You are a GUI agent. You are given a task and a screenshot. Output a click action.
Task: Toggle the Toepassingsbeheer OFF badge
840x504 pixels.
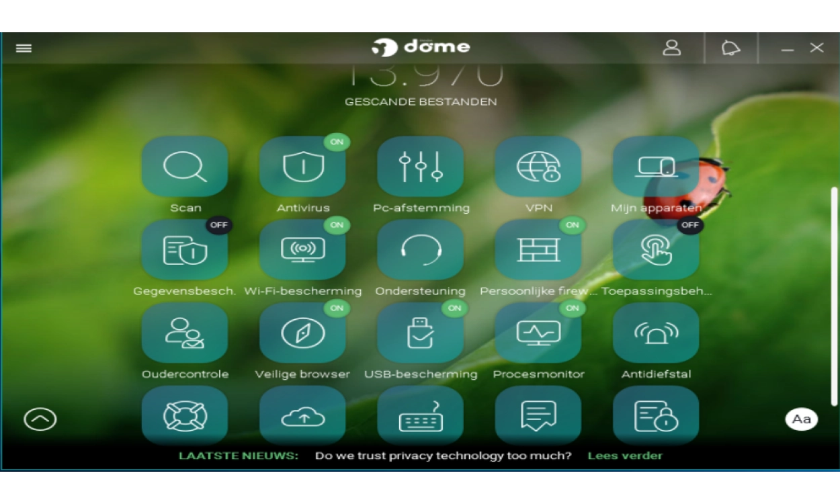point(689,225)
